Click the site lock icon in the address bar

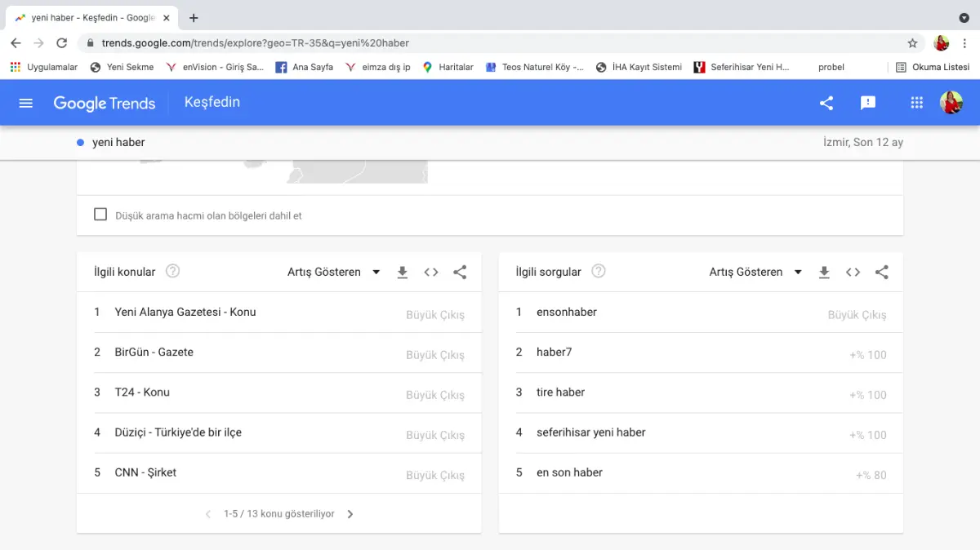coord(90,43)
